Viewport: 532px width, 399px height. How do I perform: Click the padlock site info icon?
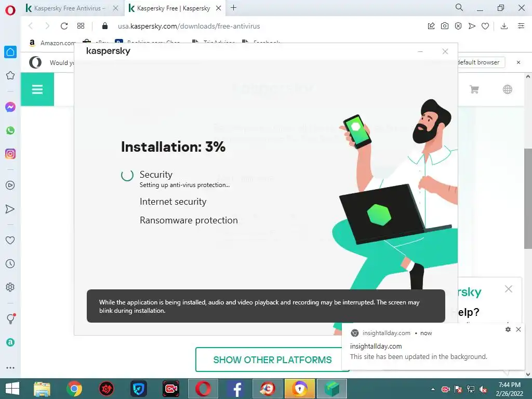click(105, 26)
